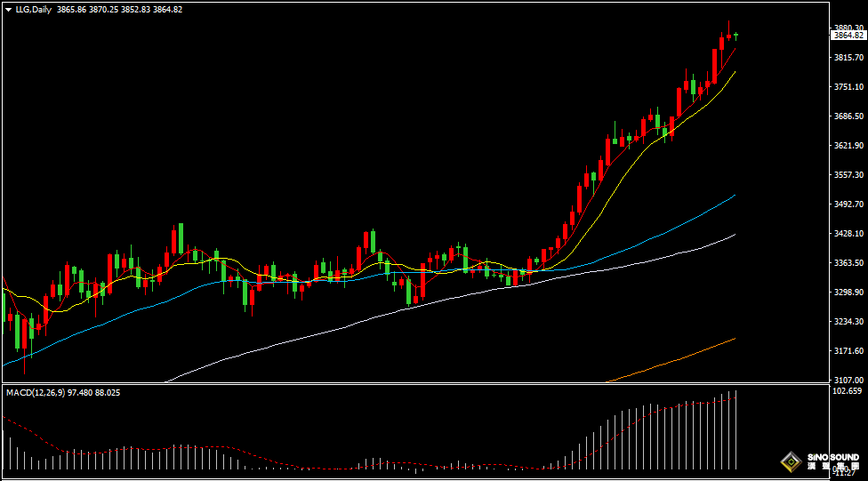868x481 pixels.
Task: Select the current price label 3864.82
Action: click(x=848, y=36)
